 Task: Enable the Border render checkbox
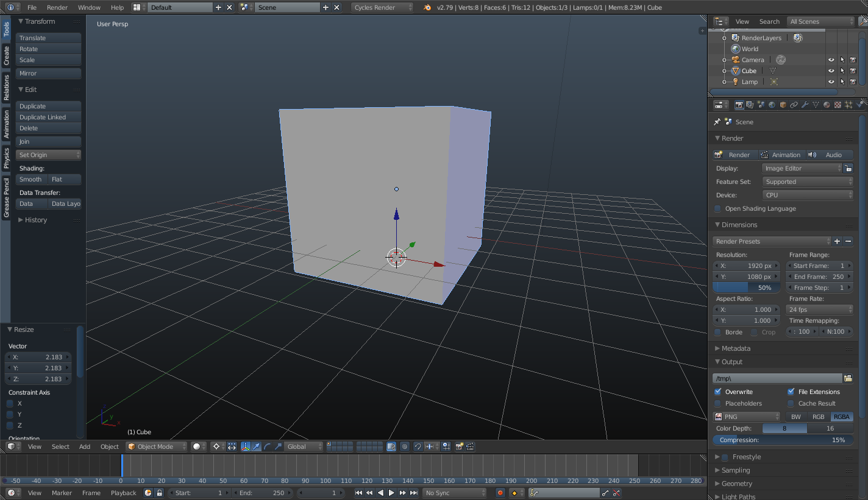pos(717,332)
